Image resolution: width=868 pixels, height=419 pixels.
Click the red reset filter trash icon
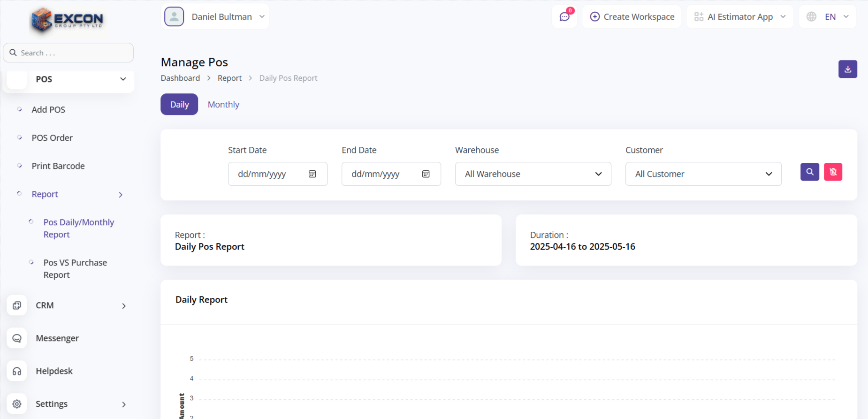pos(833,172)
